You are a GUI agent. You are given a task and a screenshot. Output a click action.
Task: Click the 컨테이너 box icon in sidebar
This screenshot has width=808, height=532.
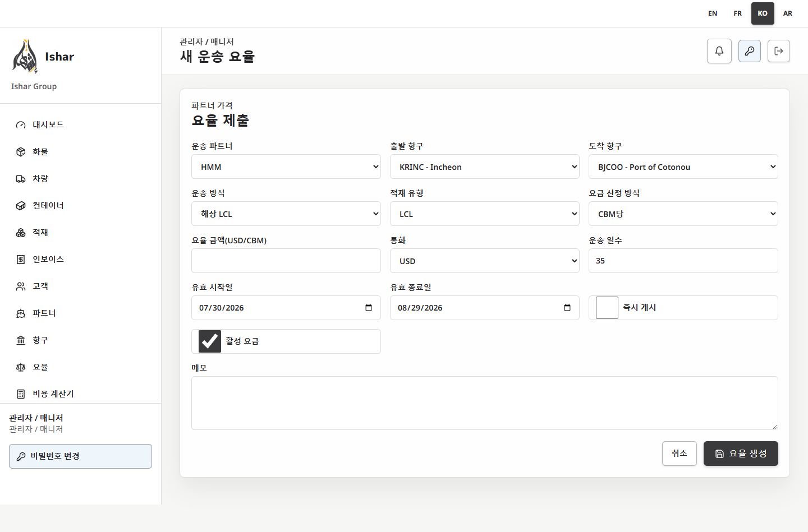click(x=21, y=206)
